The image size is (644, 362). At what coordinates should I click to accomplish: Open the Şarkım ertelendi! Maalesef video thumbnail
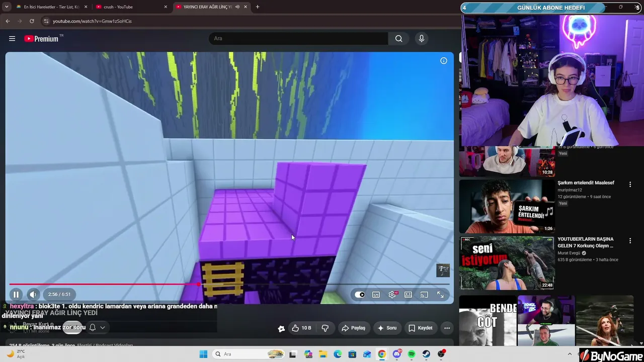pos(507,207)
